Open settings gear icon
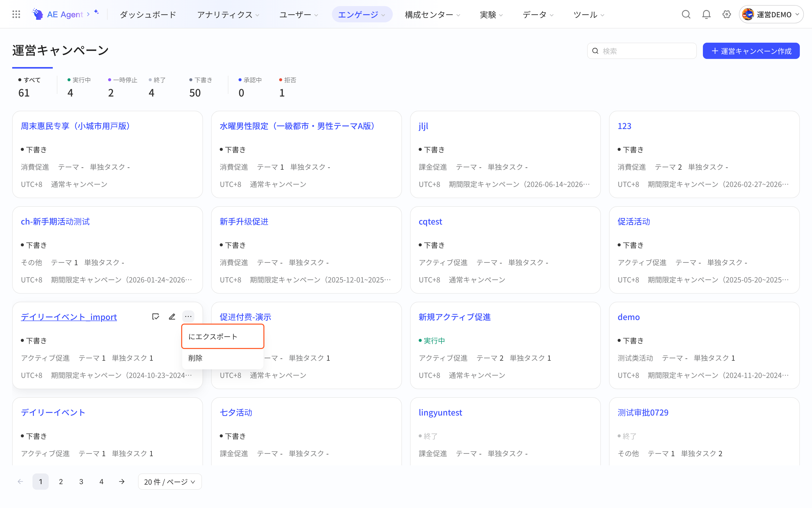This screenshot has height=508, width=812. 726,14
